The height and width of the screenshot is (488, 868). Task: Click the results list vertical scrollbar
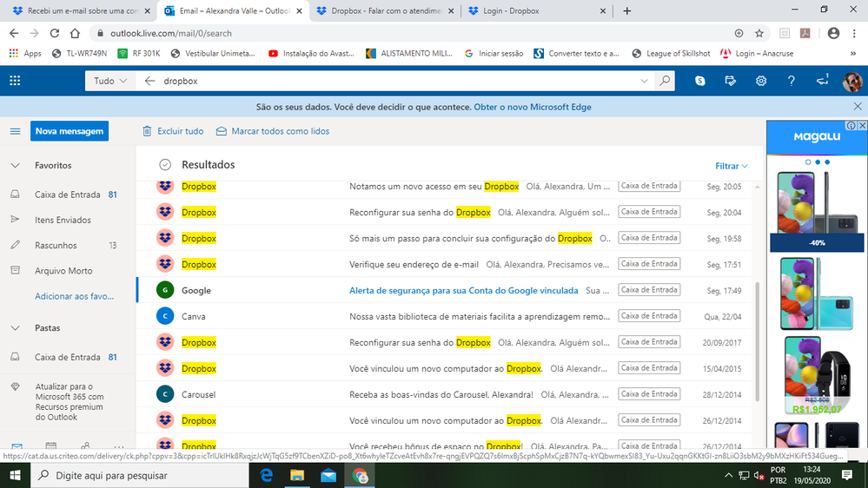click(x=757, y=341)
